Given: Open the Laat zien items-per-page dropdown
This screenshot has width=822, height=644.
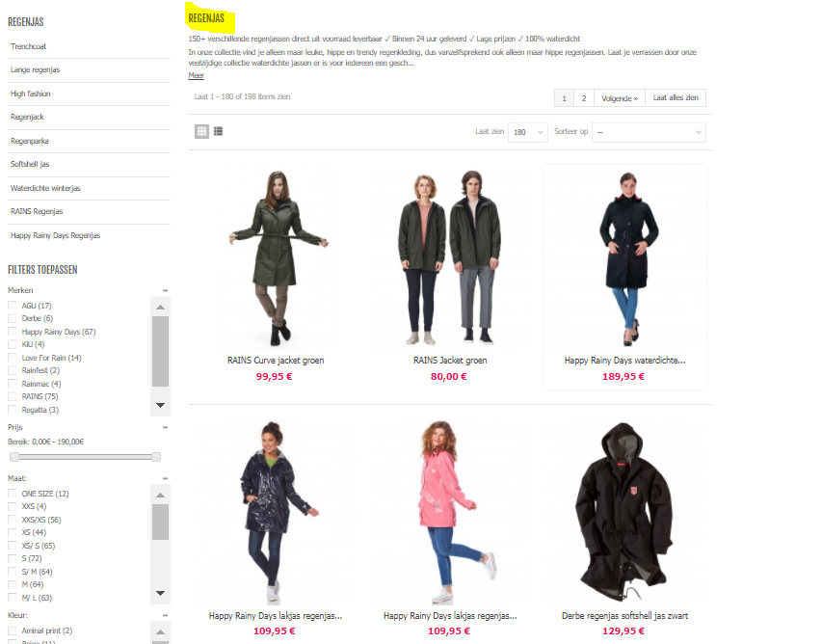Looking at the screenshot, I should pos(528,132).
